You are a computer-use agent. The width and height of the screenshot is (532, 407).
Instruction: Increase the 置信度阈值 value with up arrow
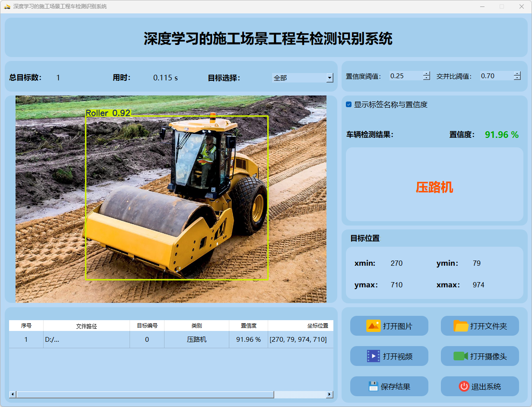click(427, 73)
